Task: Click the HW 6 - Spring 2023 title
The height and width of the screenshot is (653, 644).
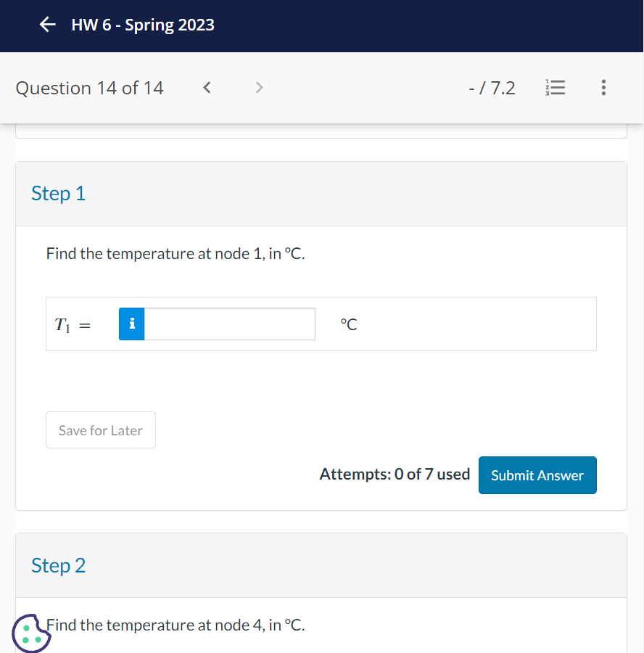Action: point(143,25)
